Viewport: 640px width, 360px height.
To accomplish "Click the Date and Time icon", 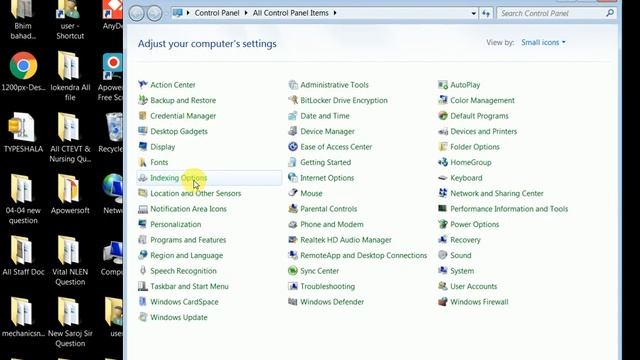I will [293, 116].
